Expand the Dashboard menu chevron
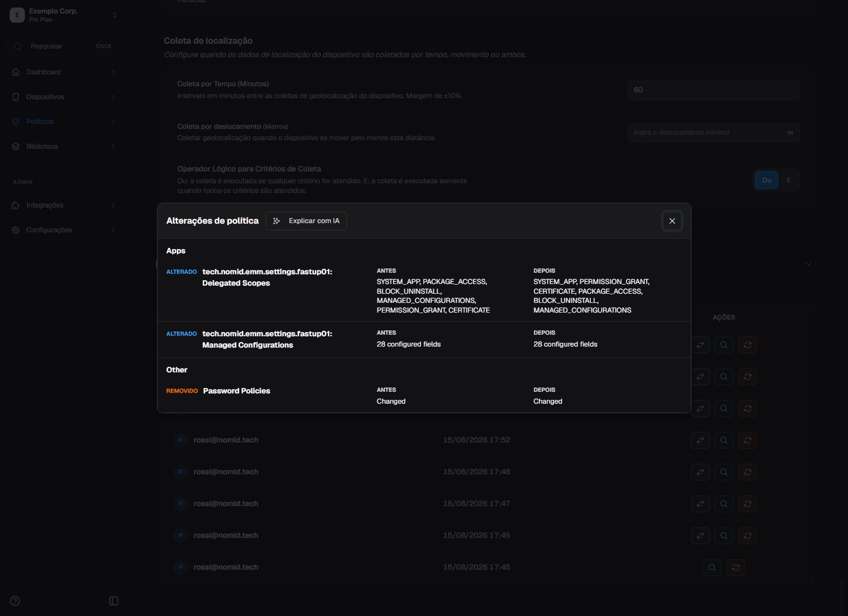 point(113,72)
